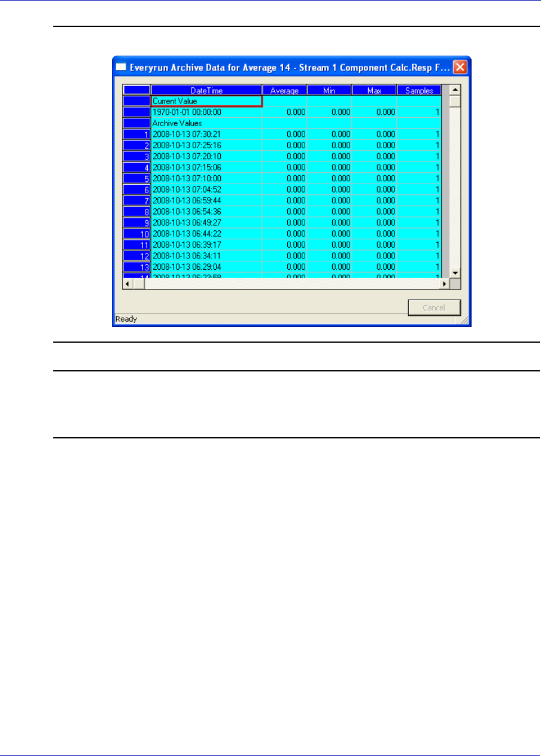Image resolution: width=541 pixels, height=756 pixels.
Task: Select the 2008-10-13 07:10:00 cell
Action: coord(206,178)
